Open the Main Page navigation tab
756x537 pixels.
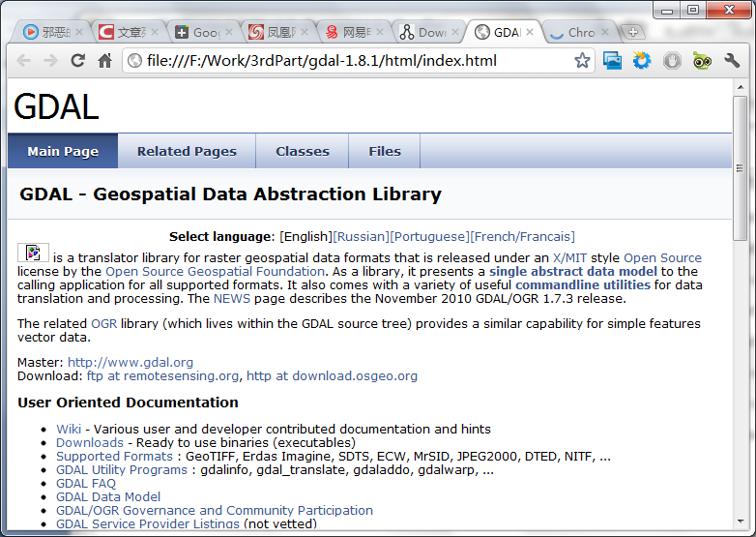click(63, 151)
